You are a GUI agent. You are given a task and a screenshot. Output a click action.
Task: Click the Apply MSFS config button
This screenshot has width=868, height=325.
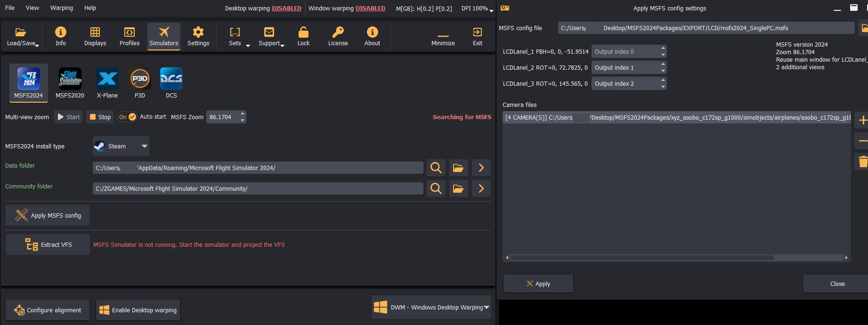(x=48, y=215)
